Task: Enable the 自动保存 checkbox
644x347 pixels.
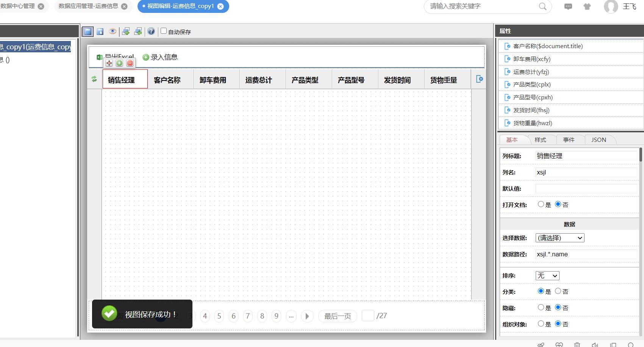Action: pos(163,31)
